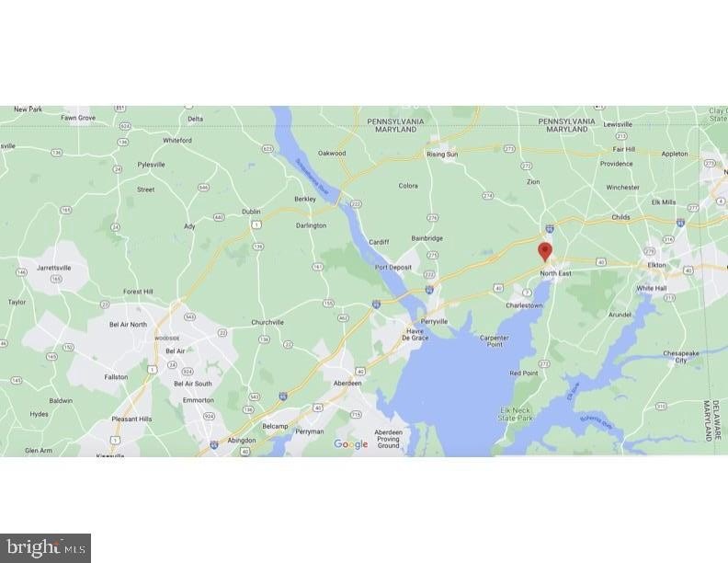Click the red location pin marker
This screenshot has height=563, width=728.
point(544,252)
